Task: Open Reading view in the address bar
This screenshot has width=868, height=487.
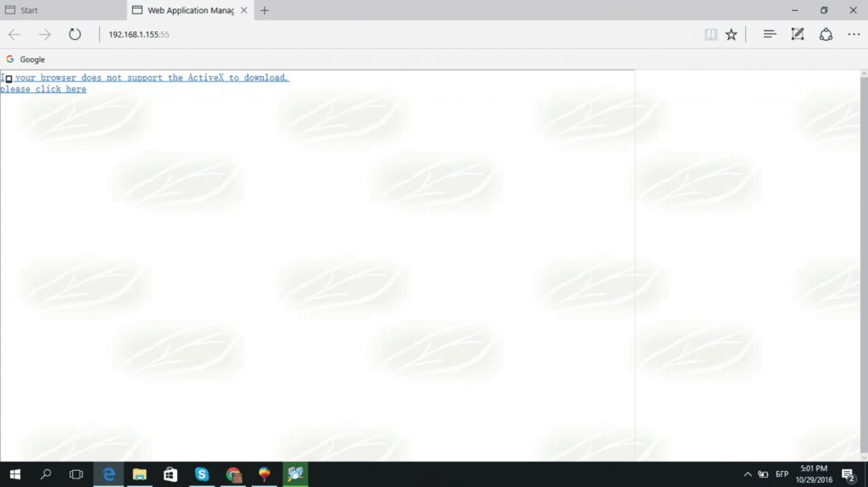Action: coord(711,35)
